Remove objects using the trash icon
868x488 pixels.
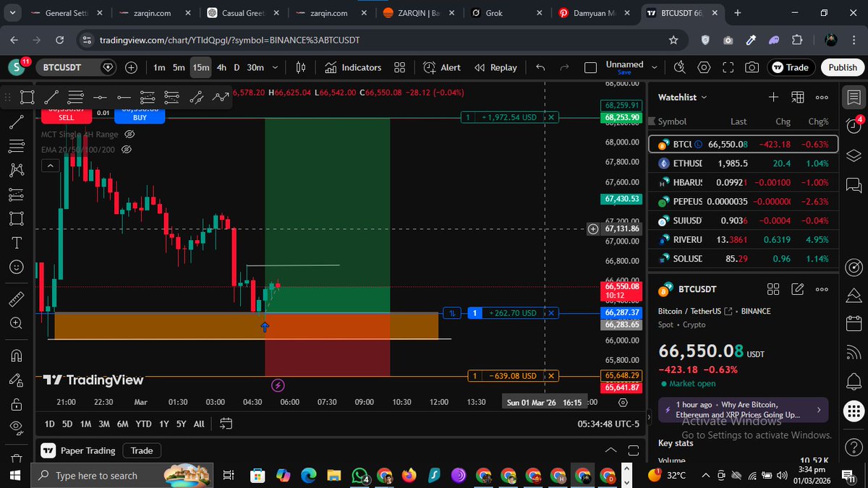pos(17,459)
